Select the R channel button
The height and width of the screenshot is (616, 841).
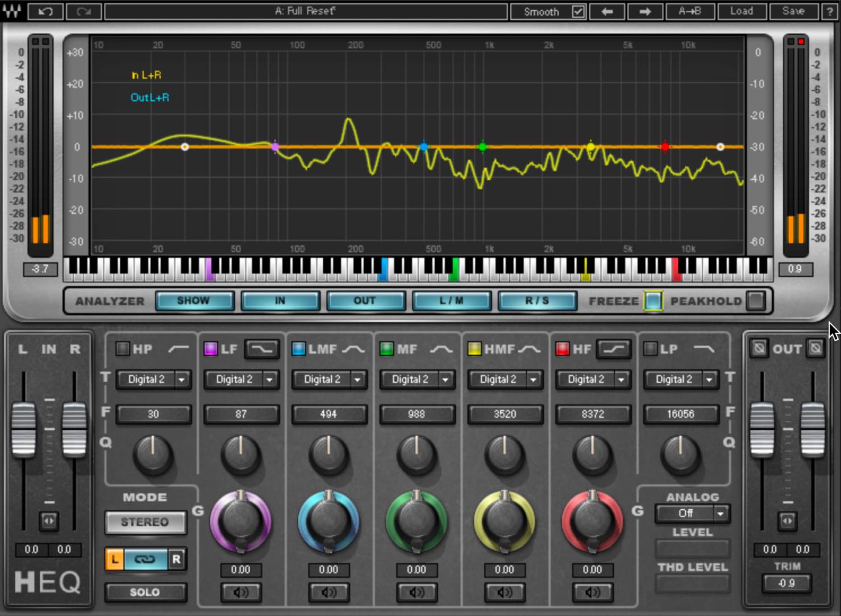tap(177, 559)
